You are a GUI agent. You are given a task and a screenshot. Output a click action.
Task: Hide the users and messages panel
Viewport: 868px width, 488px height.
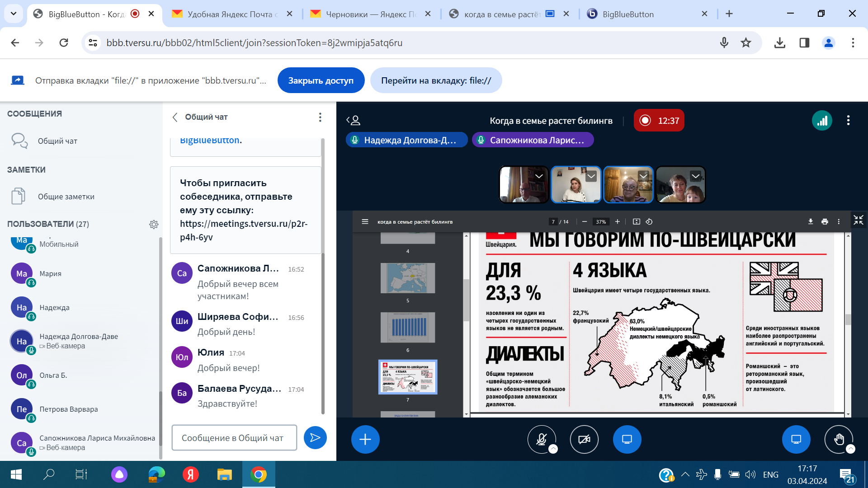point(354,120)
